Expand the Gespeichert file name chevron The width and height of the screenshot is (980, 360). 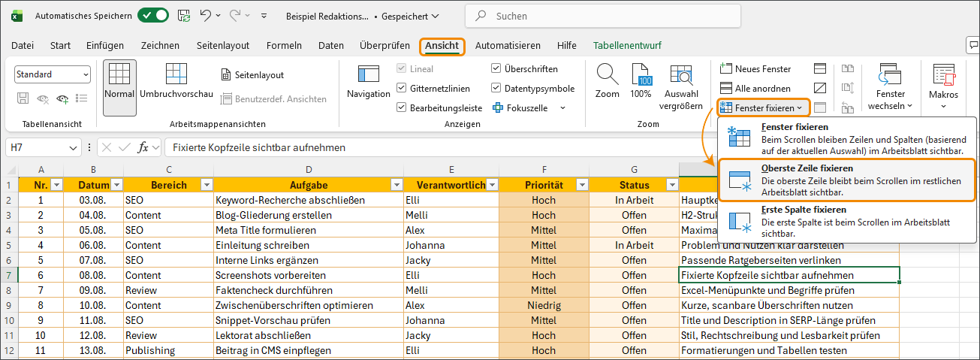(x=436, y=16)
